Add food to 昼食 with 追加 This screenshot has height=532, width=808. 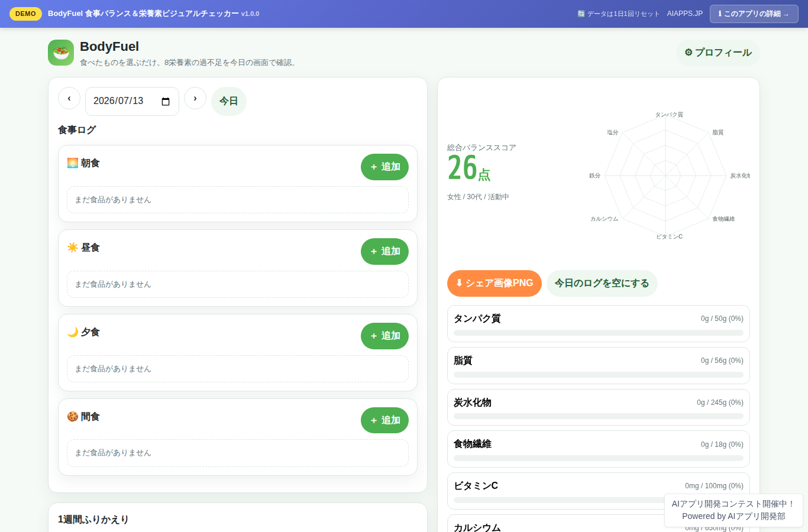coord(384,251)
